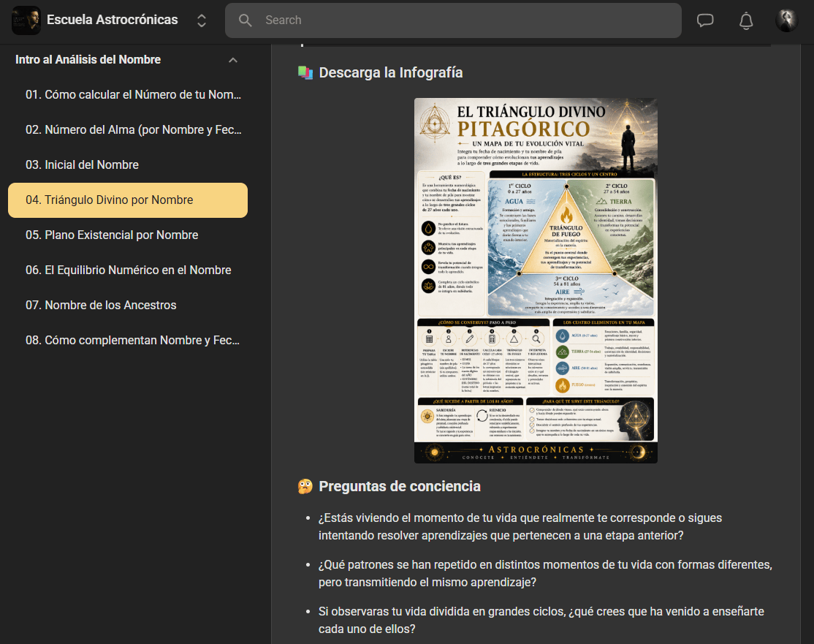Viewport: 814px width, 644px height.
Task: Click the question starting ¿Estás viviendo el momento
Action: click(x=520, y=526)
